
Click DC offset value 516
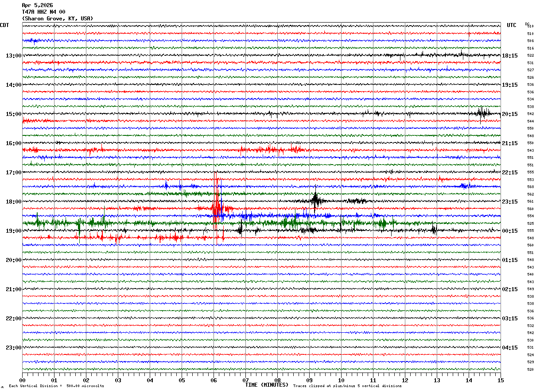530,48
